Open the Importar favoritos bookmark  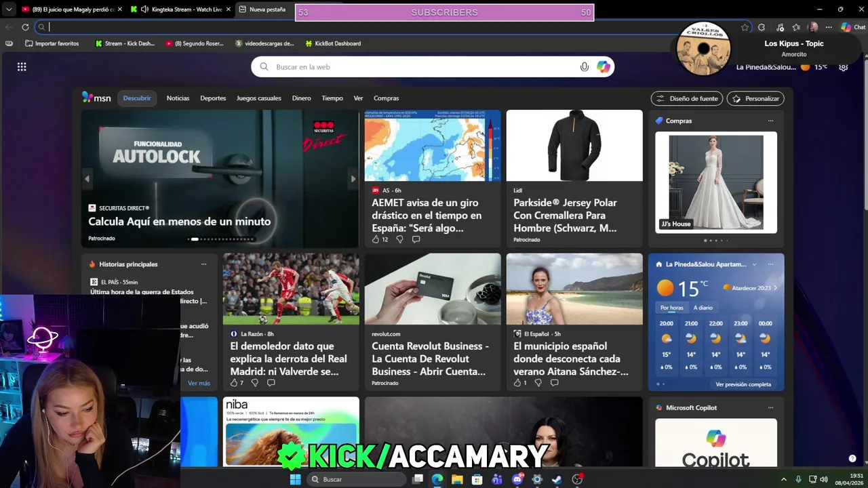(52, 43)
